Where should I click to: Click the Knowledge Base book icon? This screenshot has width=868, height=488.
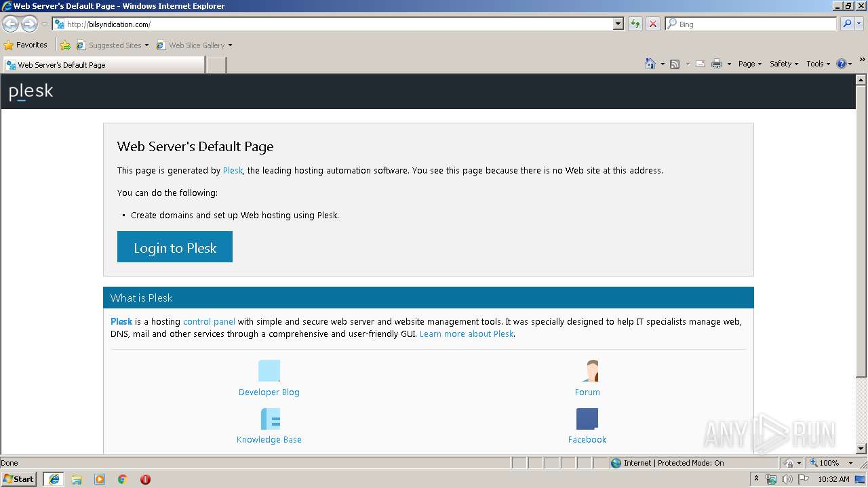click(269, 419)
